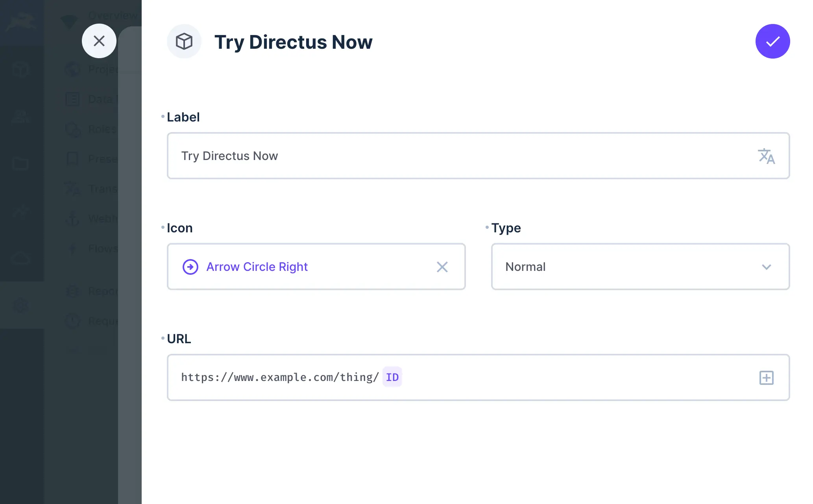Open the icon picker showing Arrow Circle Right
Image resolution: width=813 pixels, height=504 pixels.
307,267
